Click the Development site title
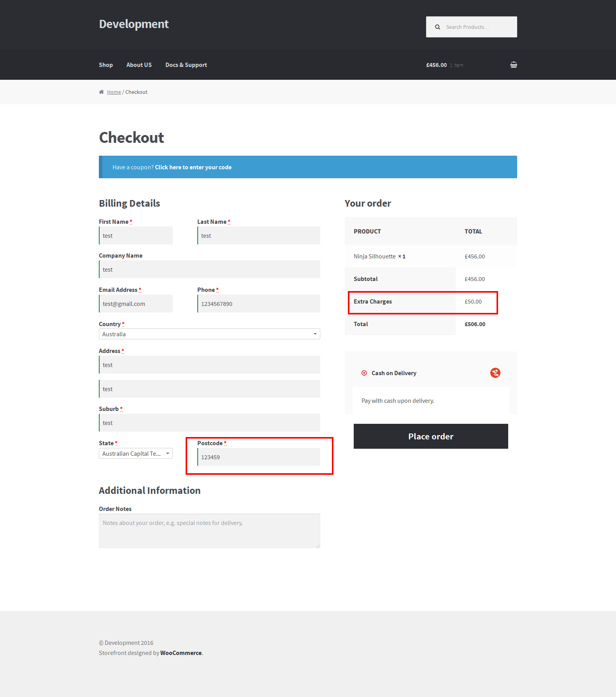This screenshot has width=616, height=697. pyautogui.click(x=134, y=24)
